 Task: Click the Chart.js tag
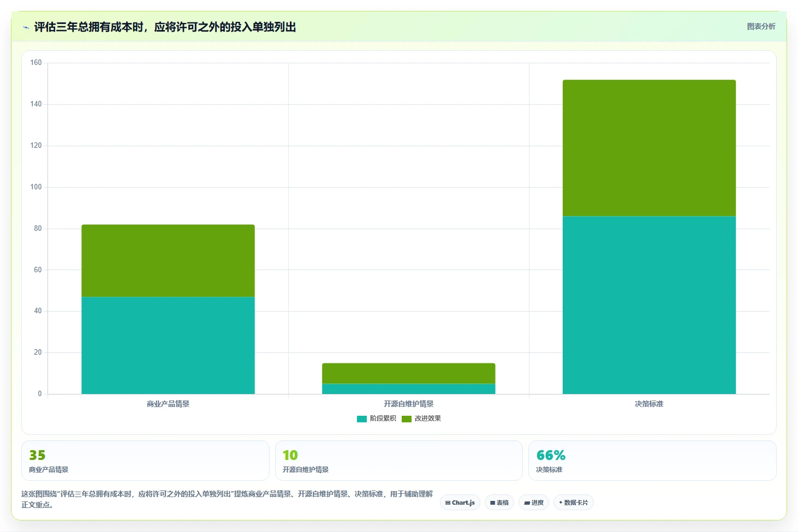(x=460, y=503)
